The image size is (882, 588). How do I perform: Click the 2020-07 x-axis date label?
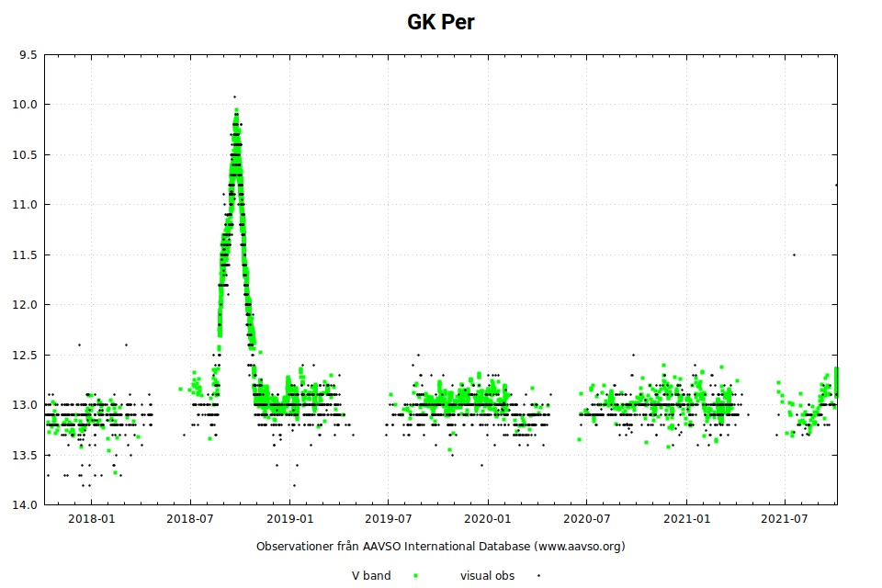point(586,519)
